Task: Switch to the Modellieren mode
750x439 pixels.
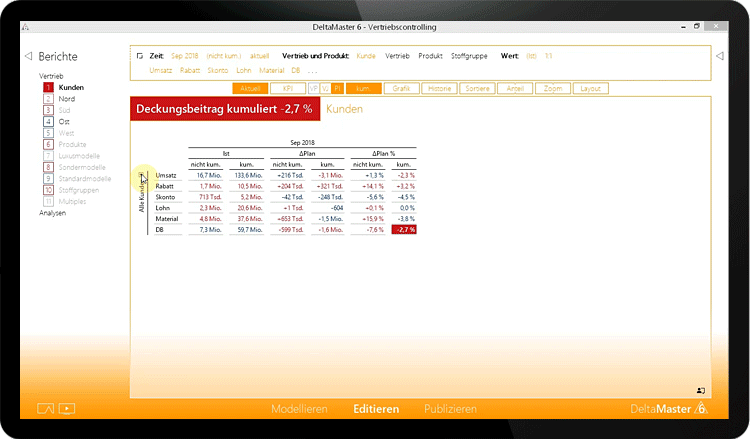Action: pos(299,409)
